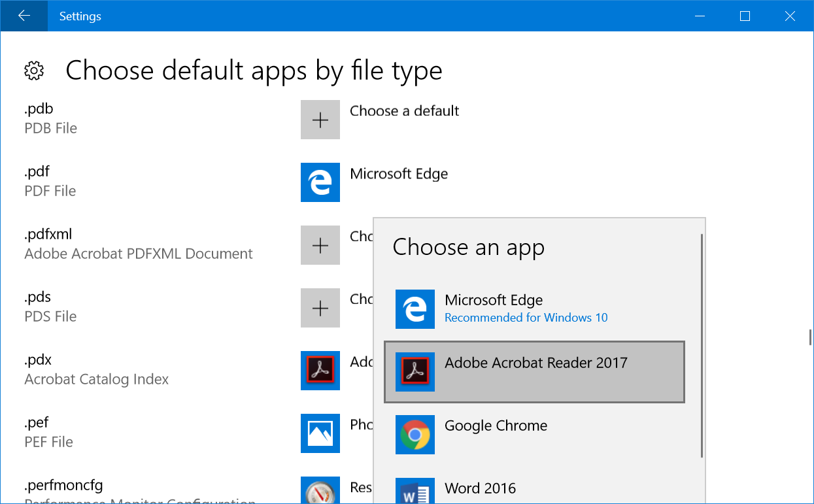Click the Microsoft Edge label for .pdf
The height and width of the screenshot is (504, 814).
click(x=399, y=174)
